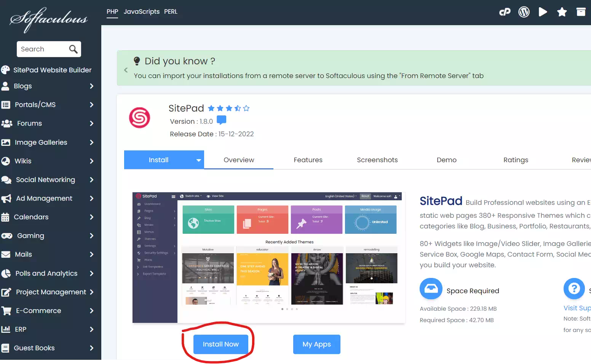The height and width of the screenshot is (364, 591).
Task: Click the Forums group icon
Action: pos(7,123)
